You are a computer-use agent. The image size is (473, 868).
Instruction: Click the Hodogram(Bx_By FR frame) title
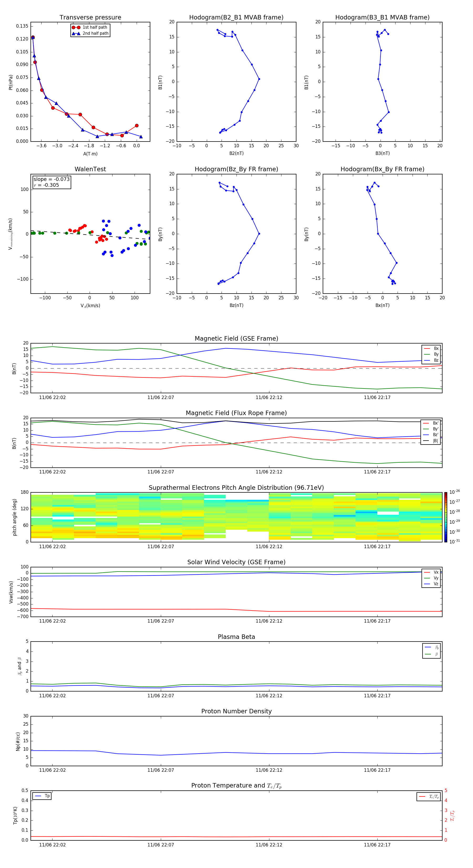click(382, 169)
